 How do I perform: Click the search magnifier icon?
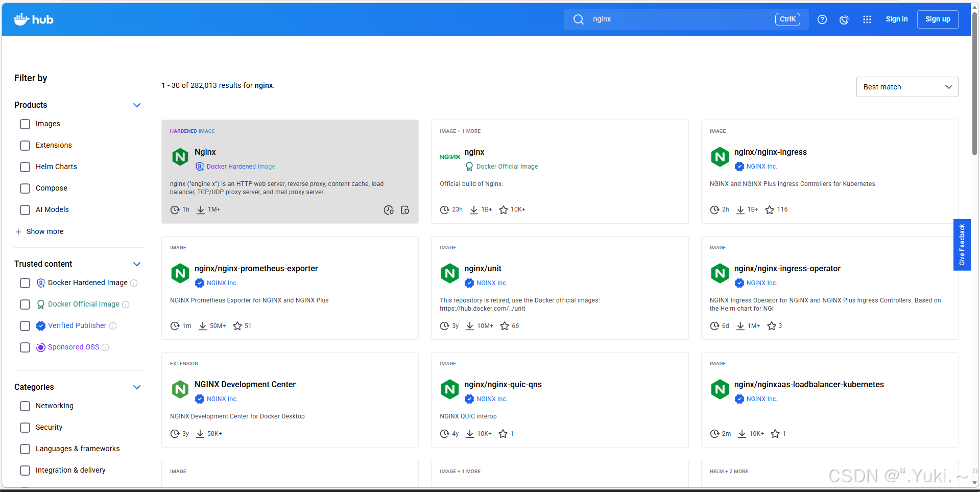[578, 19]
